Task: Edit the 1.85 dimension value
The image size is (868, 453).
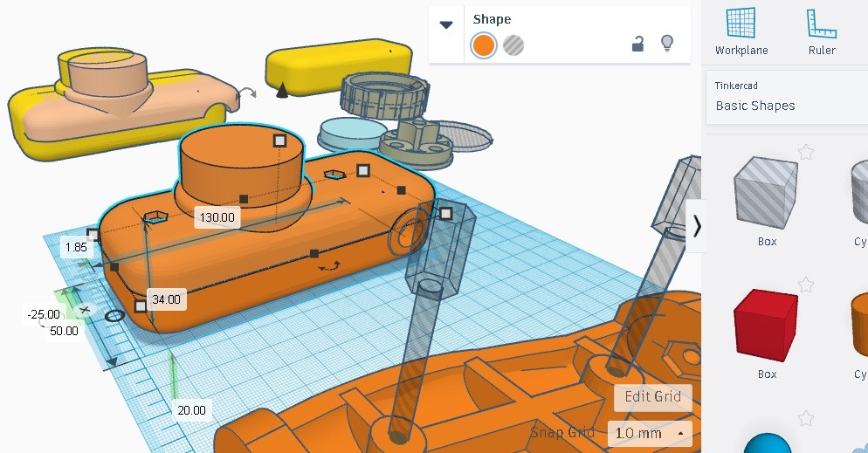Action: point(76,247)
